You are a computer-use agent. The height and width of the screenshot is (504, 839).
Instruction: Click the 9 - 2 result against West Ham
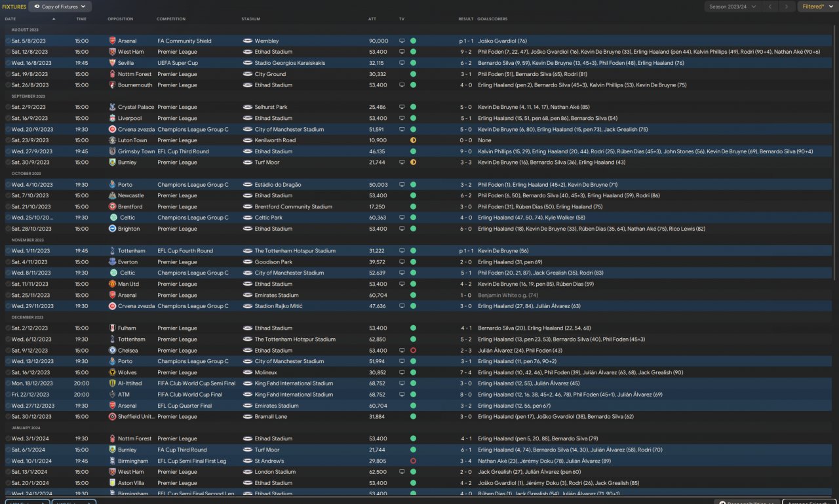[466, 52]
